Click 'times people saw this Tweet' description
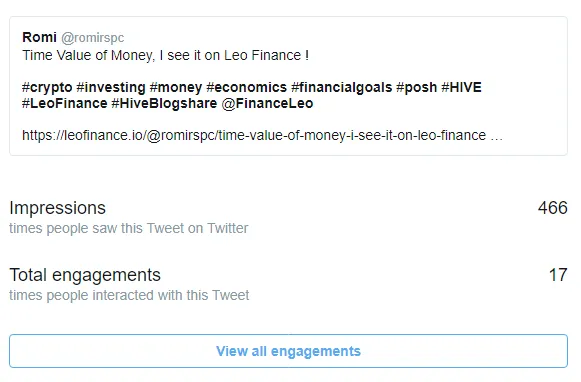The image size is (581, 382). [97, 228]
